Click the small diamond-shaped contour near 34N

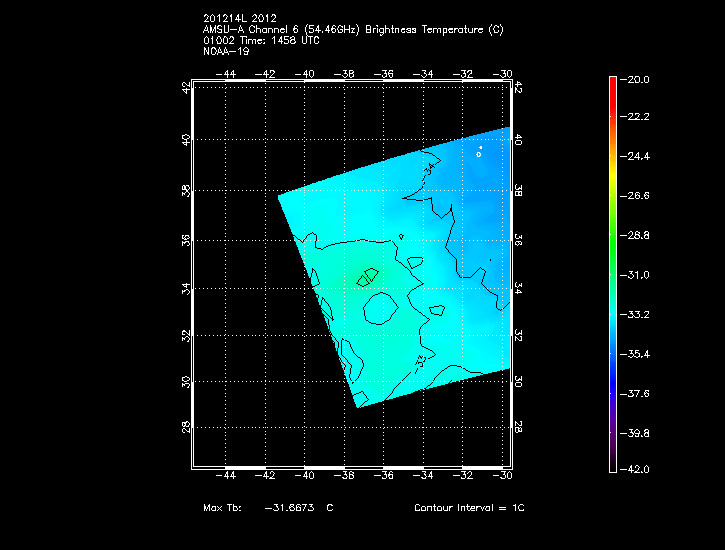tap(366, 277)
